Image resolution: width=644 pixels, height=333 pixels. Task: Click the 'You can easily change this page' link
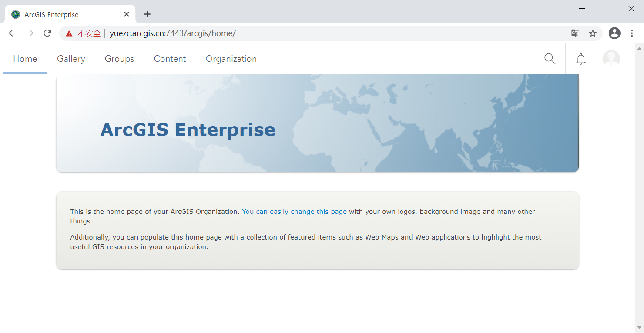tap(294, 211)
